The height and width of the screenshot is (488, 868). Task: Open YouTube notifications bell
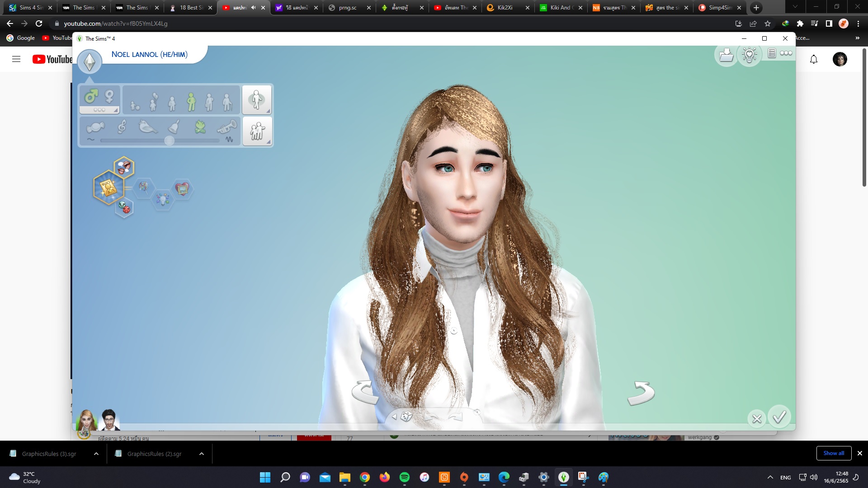tap(814, 59)
